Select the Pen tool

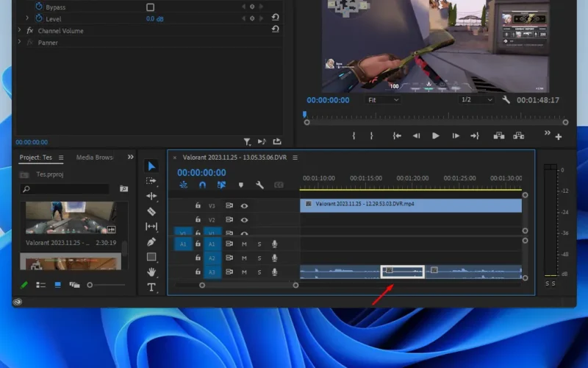[x=151, y=242]
